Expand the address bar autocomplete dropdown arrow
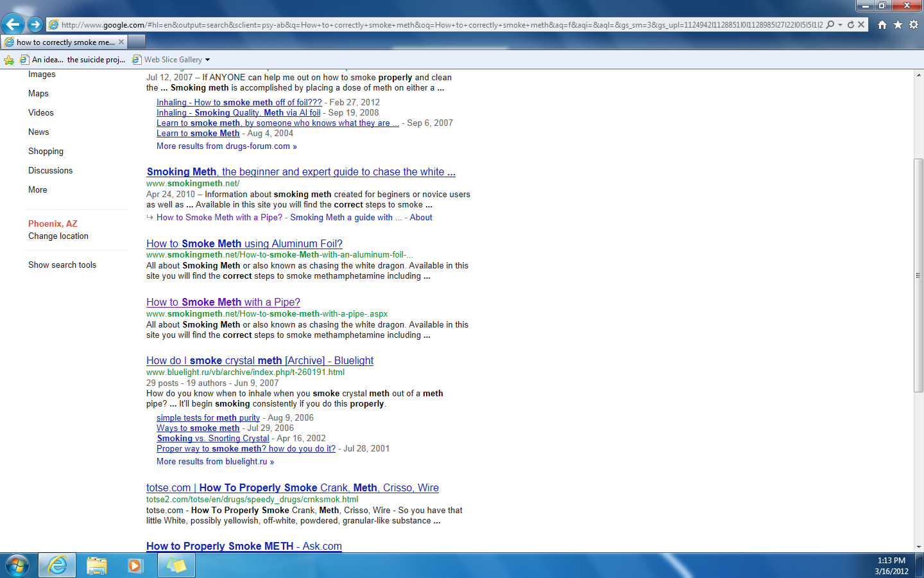Screen dimensions: 924x578 point(840,24)
